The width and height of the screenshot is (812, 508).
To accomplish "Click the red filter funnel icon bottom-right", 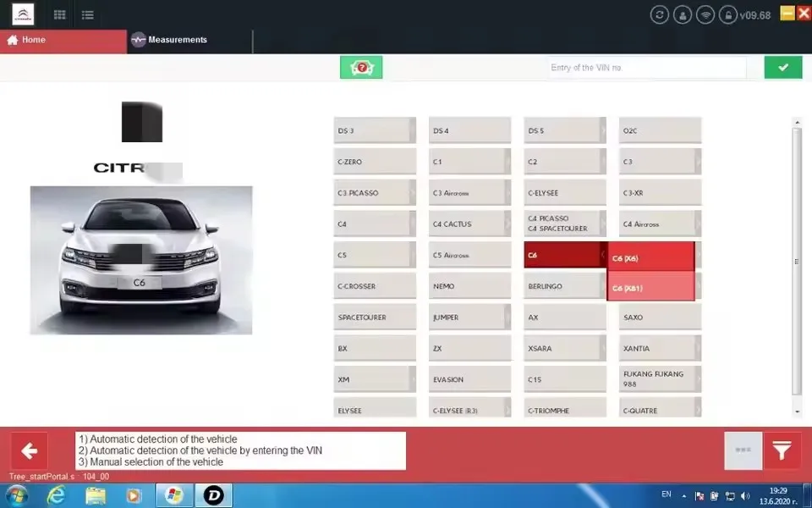I will point(782,450).
